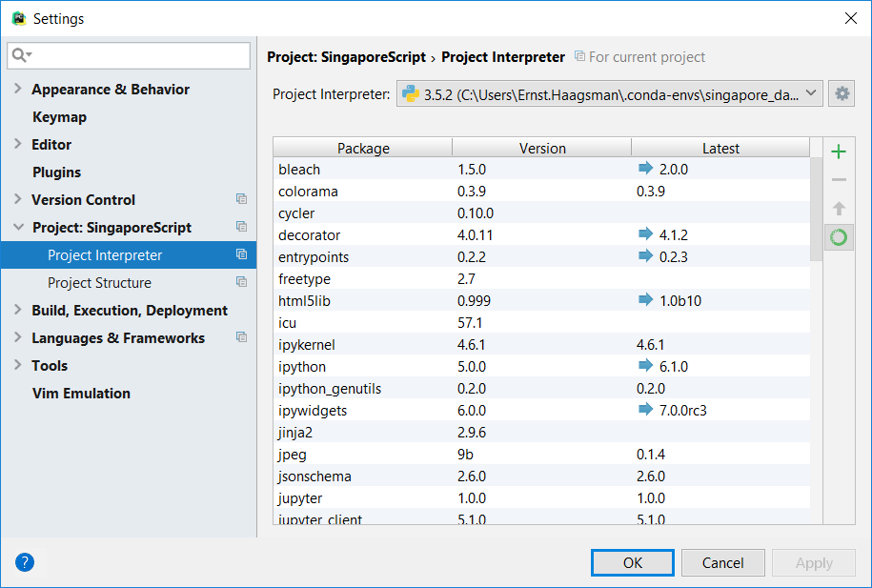Click the blue help question mark icon
Image resolution: width=872 pixels, height=588 pixels.
(x=25, y=562)
